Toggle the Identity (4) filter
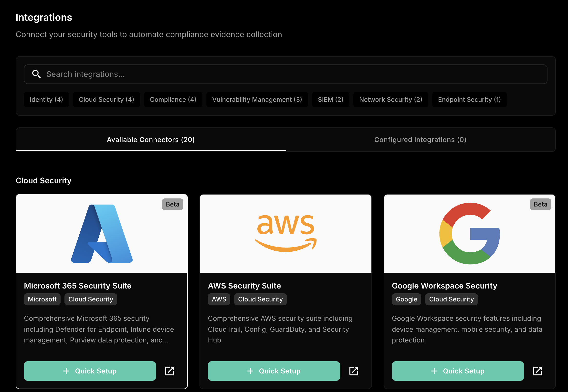Viewport: 568px width, 392px height. click(x=46, y=100)
